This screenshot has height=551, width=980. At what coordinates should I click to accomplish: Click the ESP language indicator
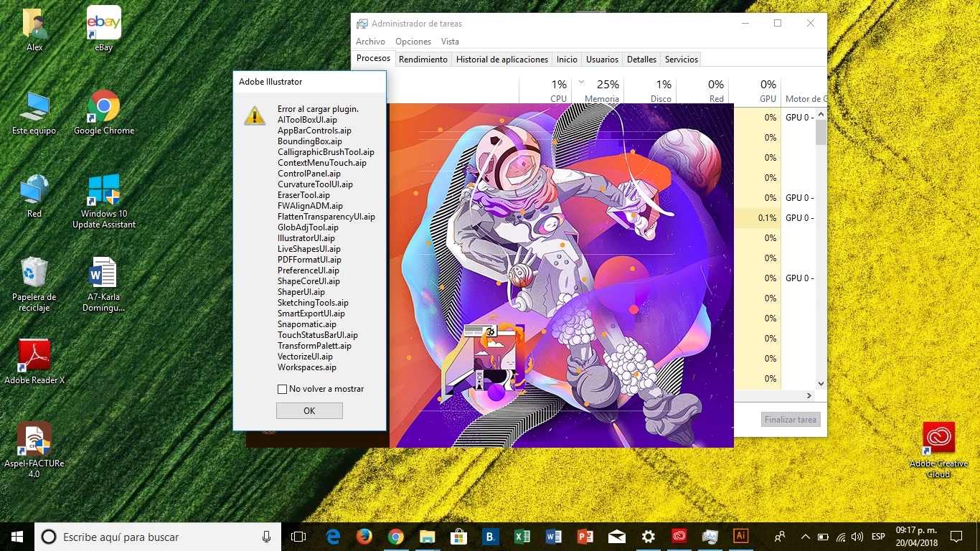click(x=878, y=537)
